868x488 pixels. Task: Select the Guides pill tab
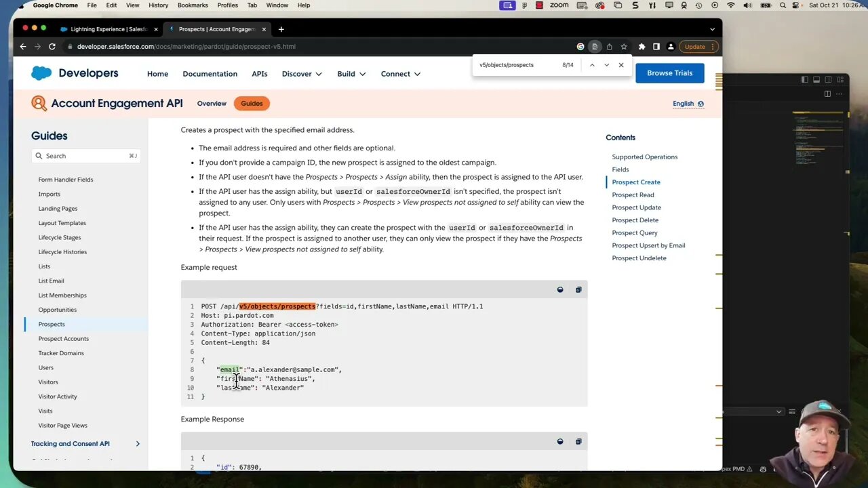252,104
